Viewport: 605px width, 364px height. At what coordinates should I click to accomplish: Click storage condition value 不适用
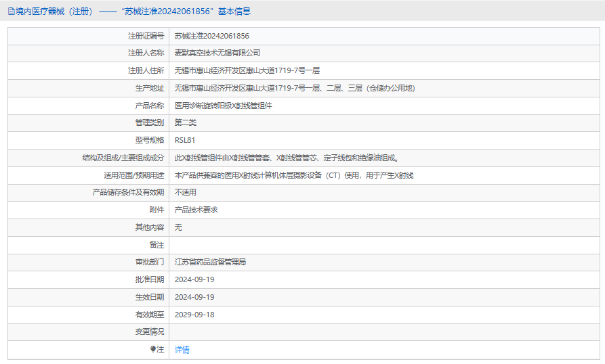[x=185, y=192]
